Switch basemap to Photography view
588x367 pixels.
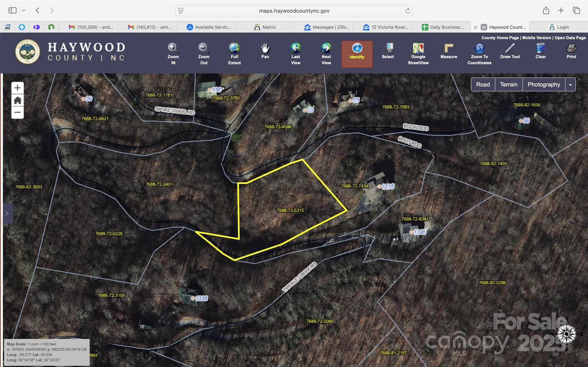(543, 85)
